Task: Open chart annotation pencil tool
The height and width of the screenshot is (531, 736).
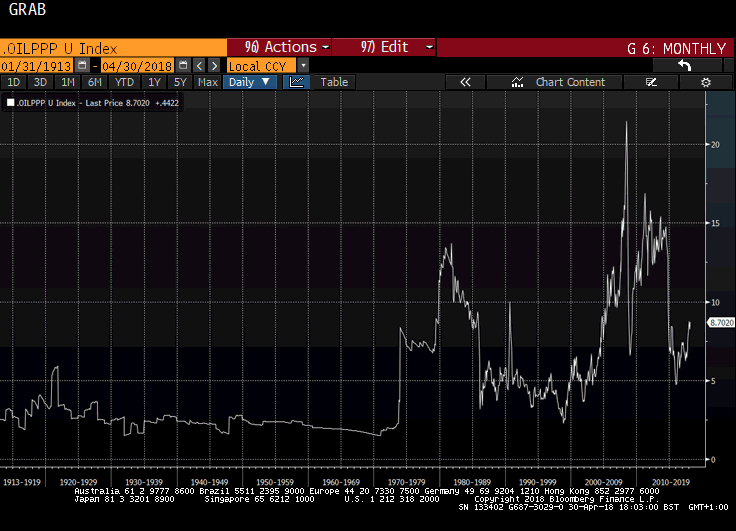Action: 651,82
